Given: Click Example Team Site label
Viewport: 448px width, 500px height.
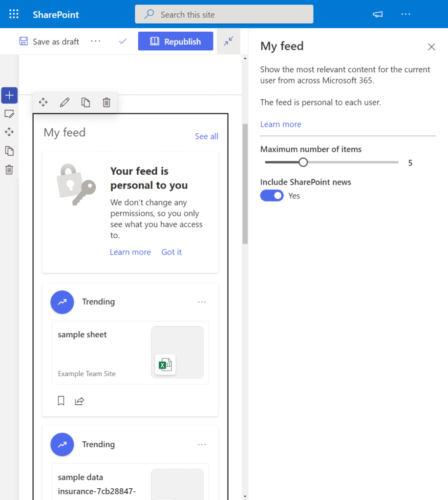Looking at the screenshot, I should 87,374.
